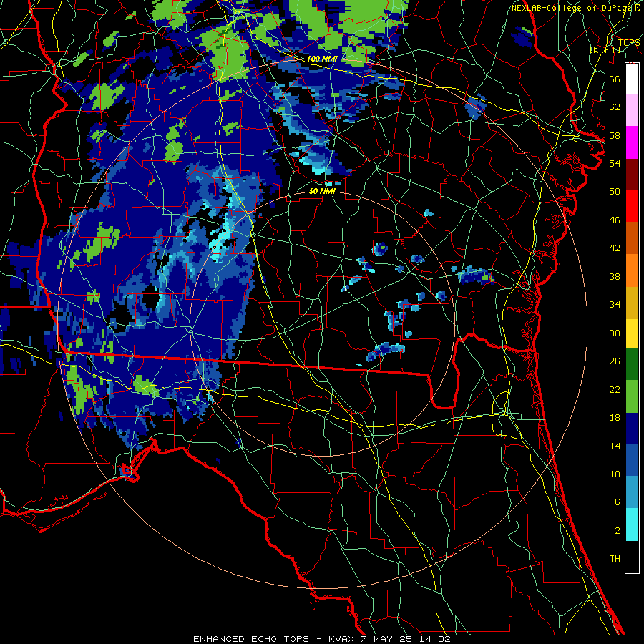Click the dark red swatch at 54

[632, 175]
